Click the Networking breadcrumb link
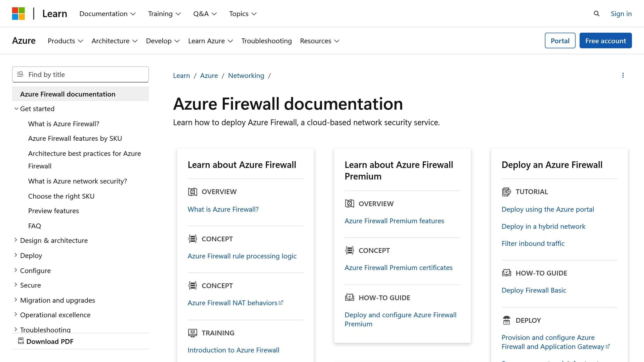The width and height of the screenshot is (644, 362). (x=246, y=75)
